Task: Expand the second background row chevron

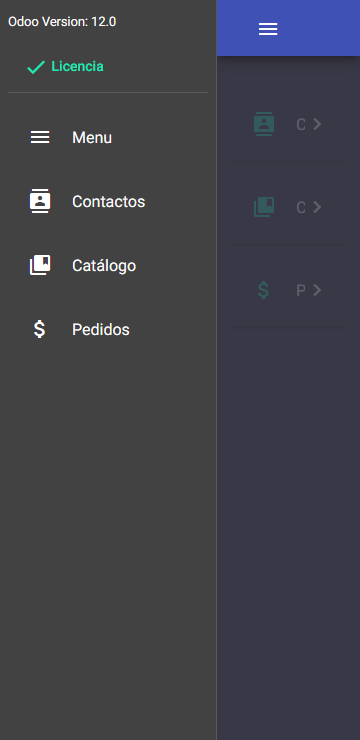Action: click(317, 207)
